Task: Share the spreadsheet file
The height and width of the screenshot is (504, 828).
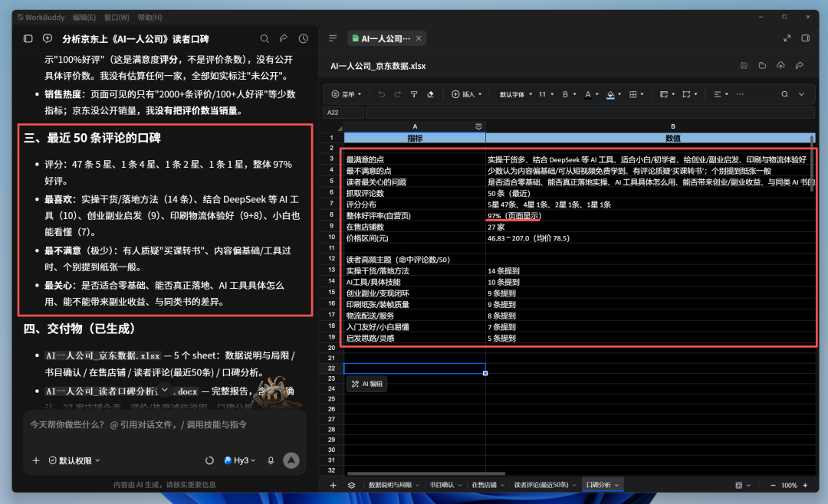Action: [800, 65]
